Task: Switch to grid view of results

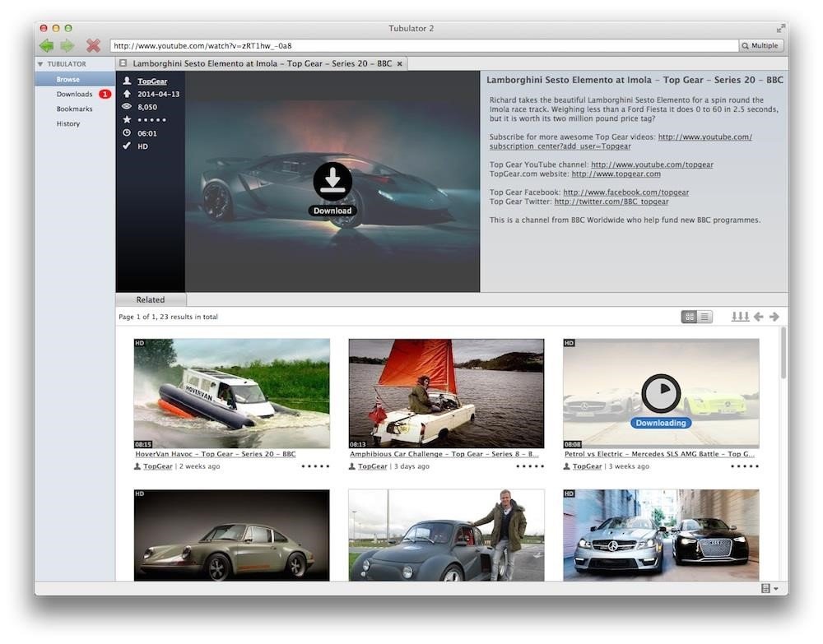Action: click(689, 316)
